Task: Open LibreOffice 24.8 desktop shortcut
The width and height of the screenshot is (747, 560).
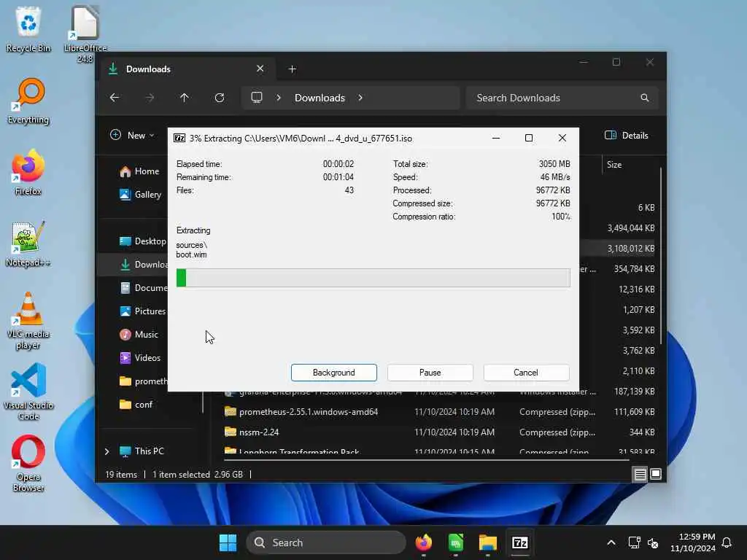Action: coord(85,34)
